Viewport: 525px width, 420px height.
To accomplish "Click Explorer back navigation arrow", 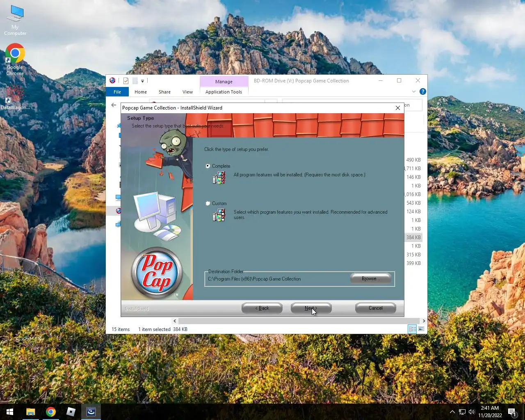I will (x=114, y=105).
